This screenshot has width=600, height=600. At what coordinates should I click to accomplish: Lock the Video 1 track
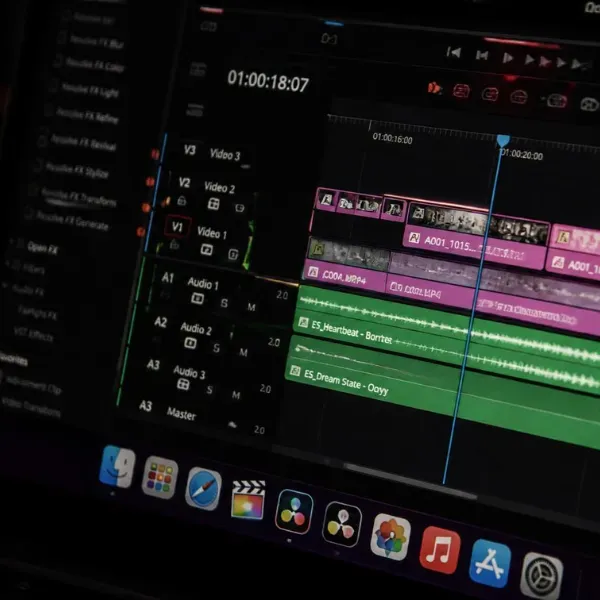click(174, 244)
